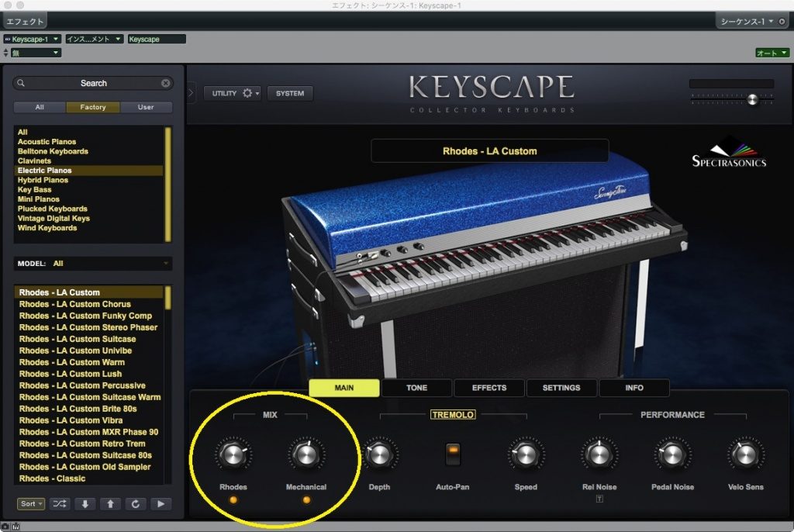Screen dimensions: 794x532
Task: Click the magnifier icon in Search
Action: point(21,83)
